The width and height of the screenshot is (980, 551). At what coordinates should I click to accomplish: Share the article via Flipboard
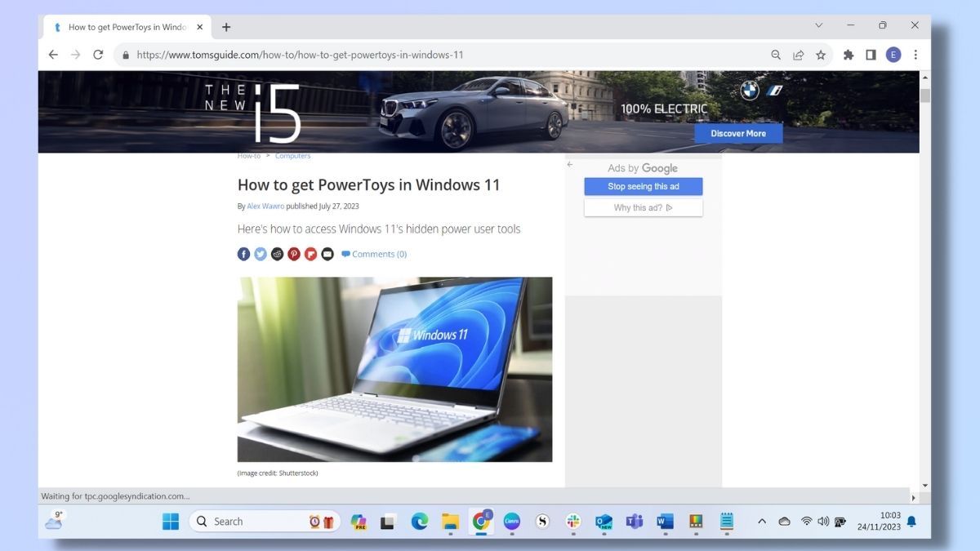point(310,254)
